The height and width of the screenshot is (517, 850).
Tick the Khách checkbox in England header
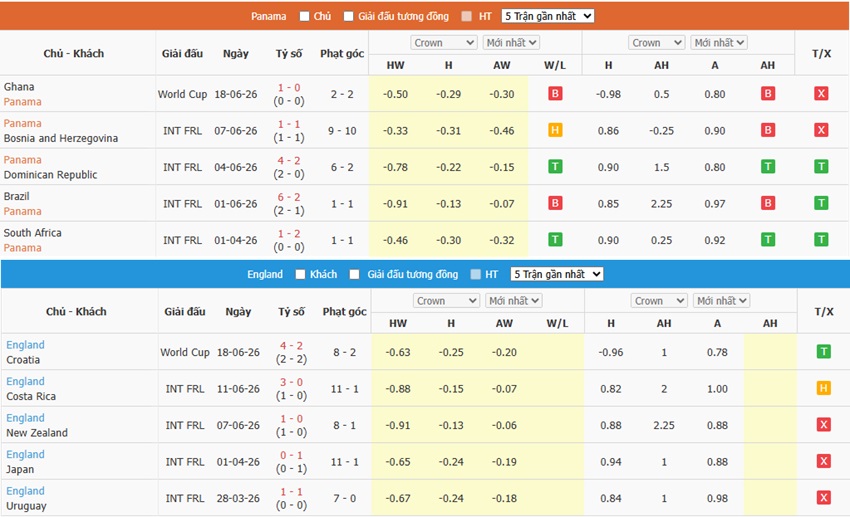300,274
